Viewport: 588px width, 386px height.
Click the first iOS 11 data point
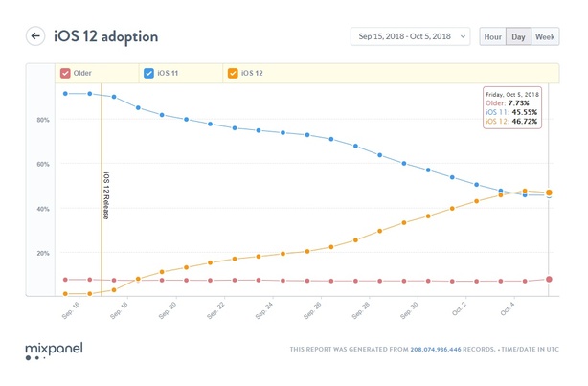65,94
